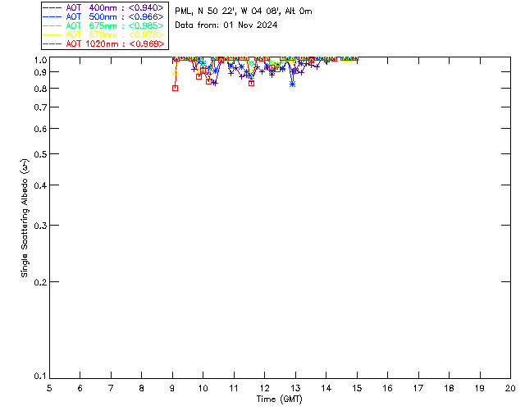Click the y-axis tick label 0.4
Image resolution: width=525 pixels, height=420 pixels.
(40, 185)
